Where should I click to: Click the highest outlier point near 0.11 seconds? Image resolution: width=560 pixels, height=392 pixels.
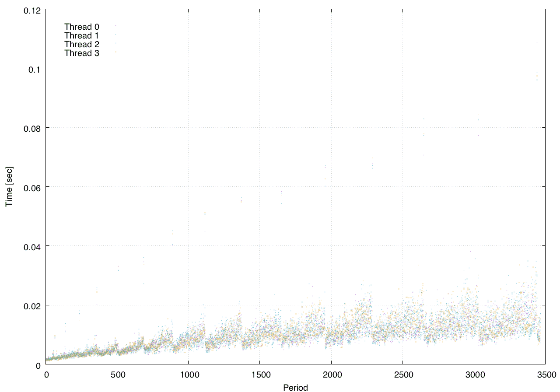coord(537,42)
